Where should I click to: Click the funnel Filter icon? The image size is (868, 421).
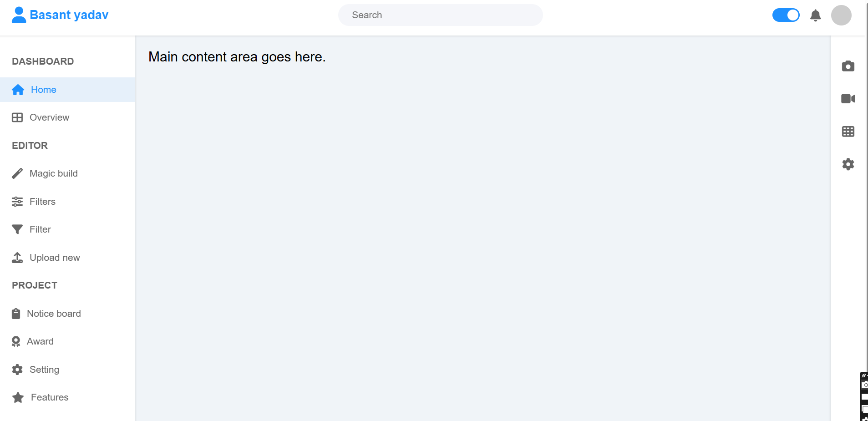point(17,229)
